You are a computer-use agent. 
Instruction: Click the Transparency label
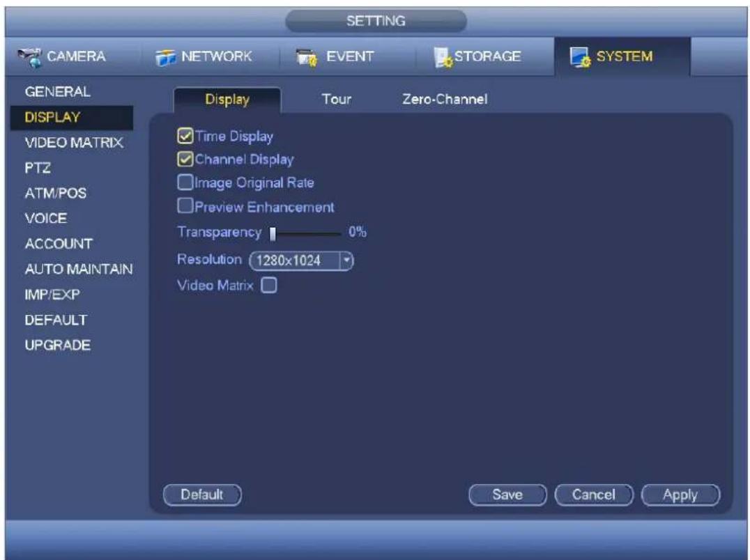click(220, 232)
